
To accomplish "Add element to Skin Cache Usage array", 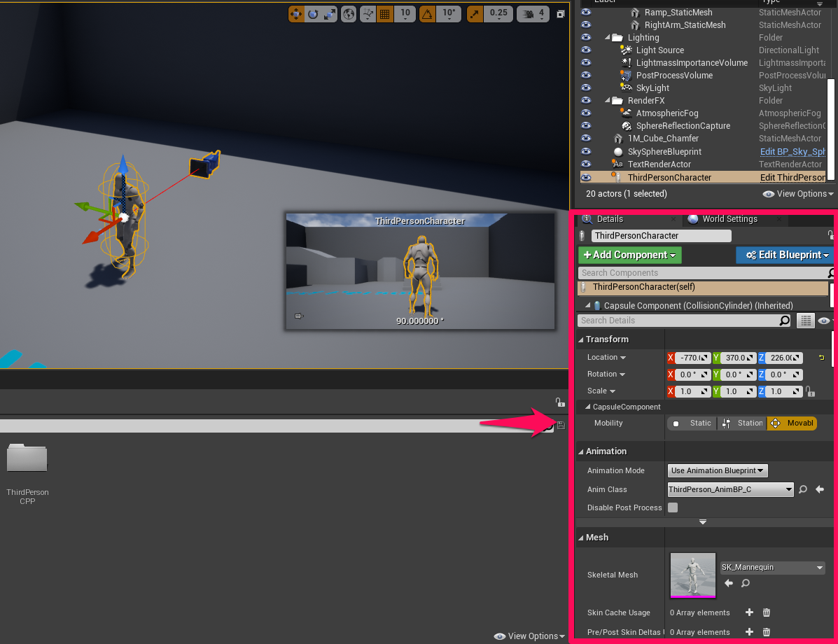I will tap(749, 612).
